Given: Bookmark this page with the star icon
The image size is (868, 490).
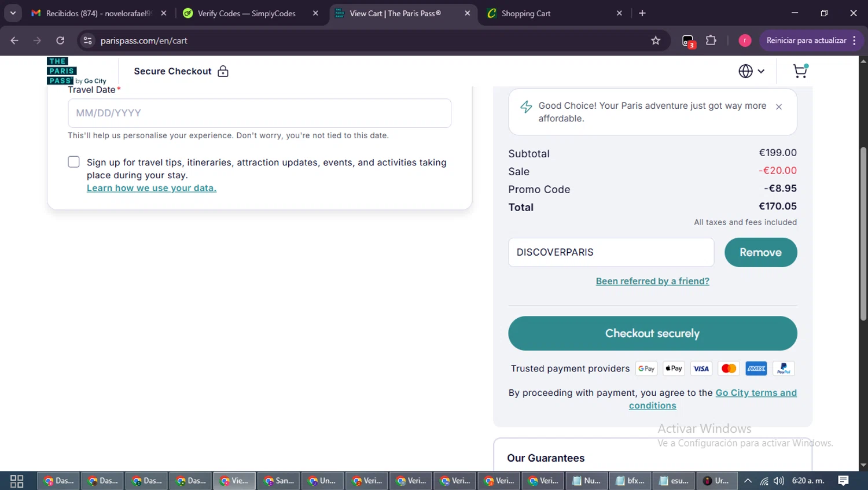Looking at the screenshot, I should (x=656, y=40).
